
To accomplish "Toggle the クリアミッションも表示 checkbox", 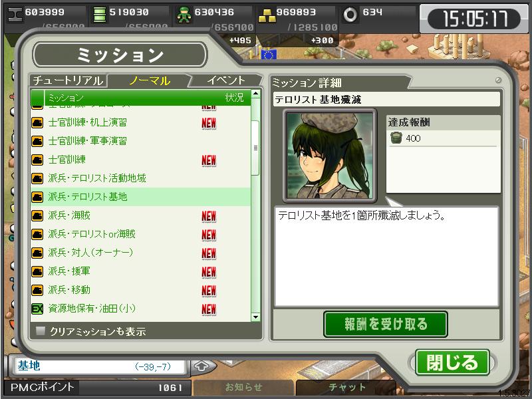I will pyautogui.click(x=41, y=331).
